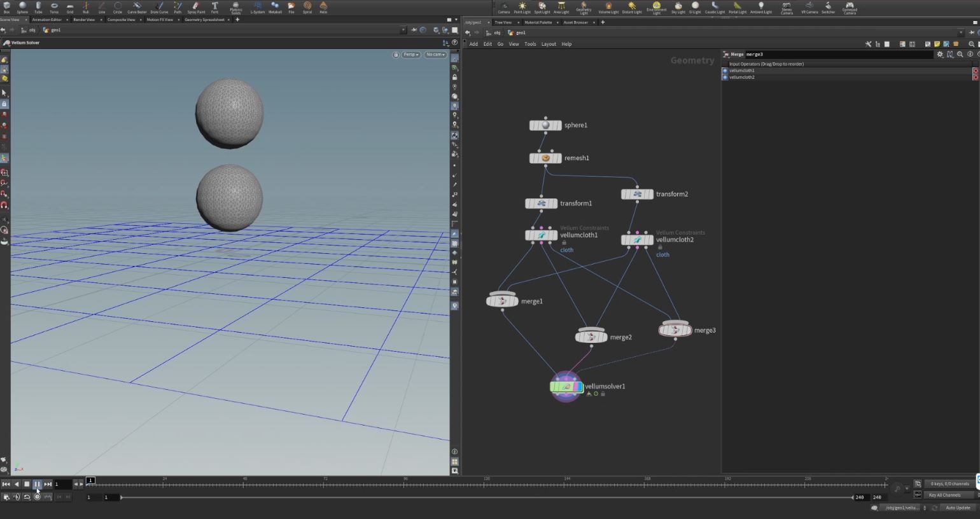Select the Metaball shelf tool

pyautogui.click(x=275, y=6)
